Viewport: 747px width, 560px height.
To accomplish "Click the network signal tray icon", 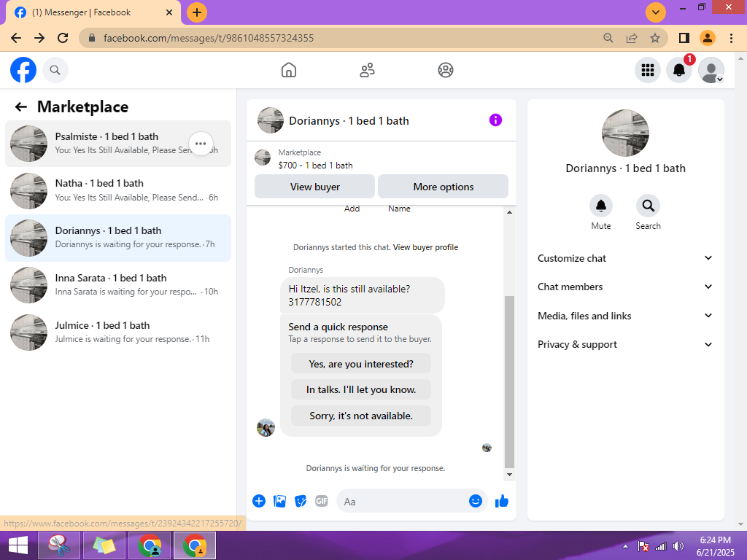I will (x=661, y=546).
